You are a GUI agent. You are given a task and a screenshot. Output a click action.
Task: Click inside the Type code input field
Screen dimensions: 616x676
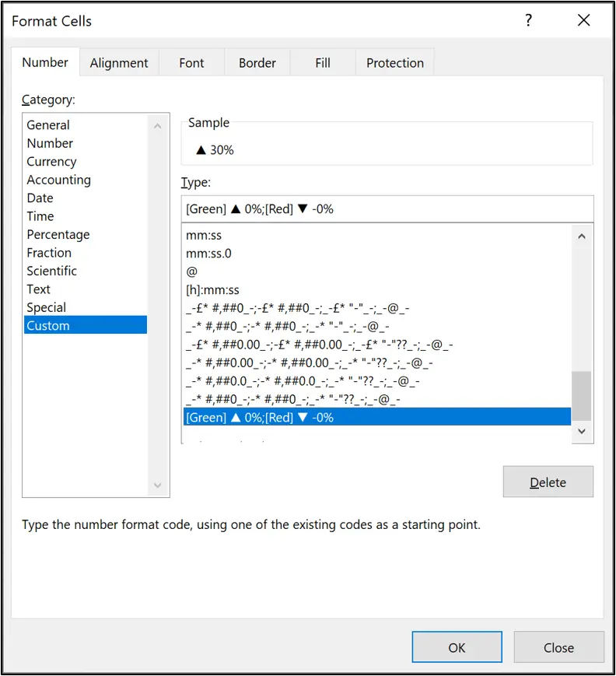click(387, 208)
